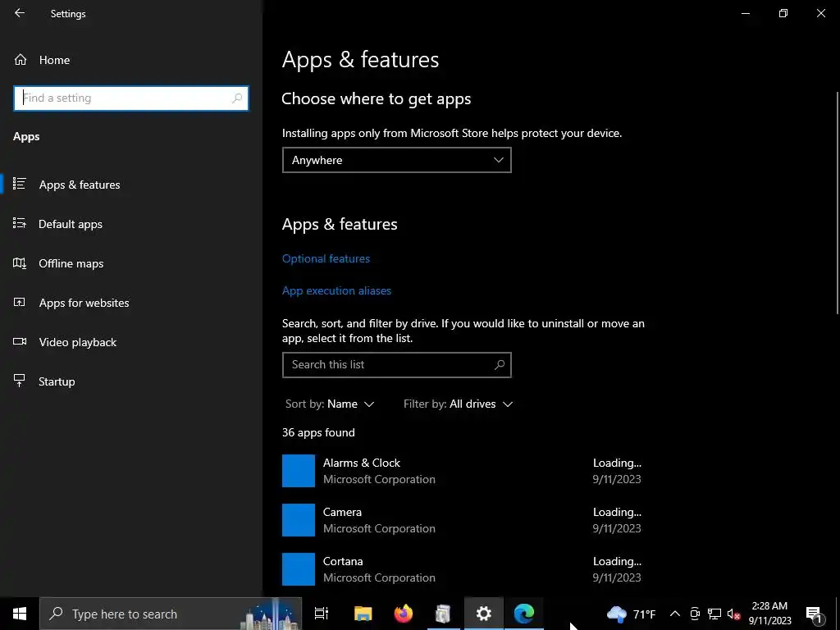Select Apps & features in the sidebar
The height and width of the screenshot is (630, 840).
131,185
